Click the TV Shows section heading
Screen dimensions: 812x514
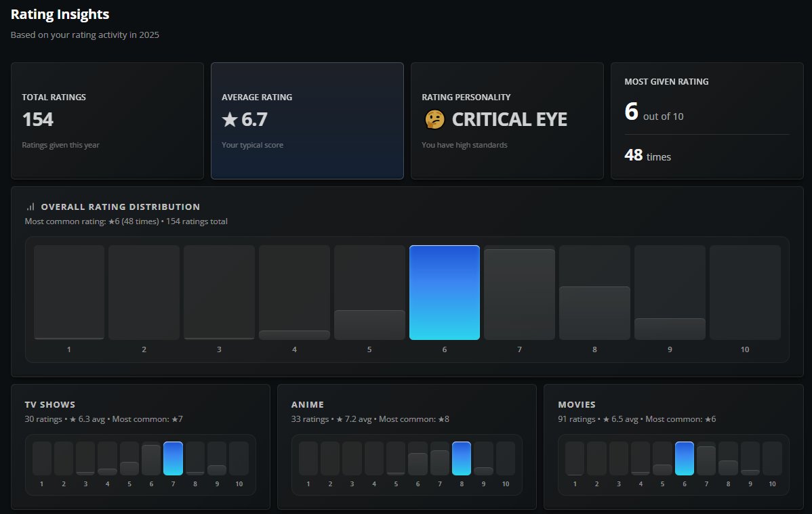tap(50, 404)
